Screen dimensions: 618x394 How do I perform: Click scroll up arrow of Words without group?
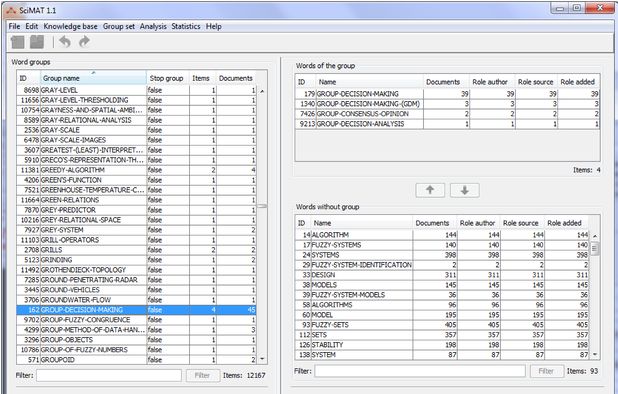coord(595,236)
